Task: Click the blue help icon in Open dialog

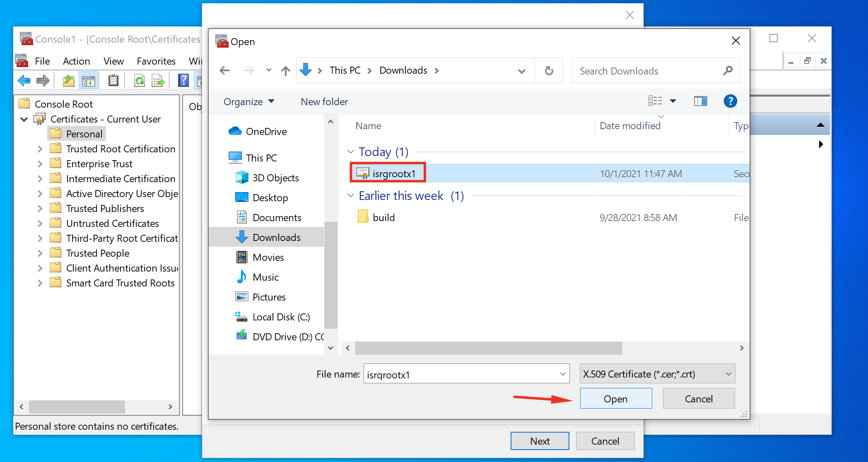Action: (x=730, y=101)
